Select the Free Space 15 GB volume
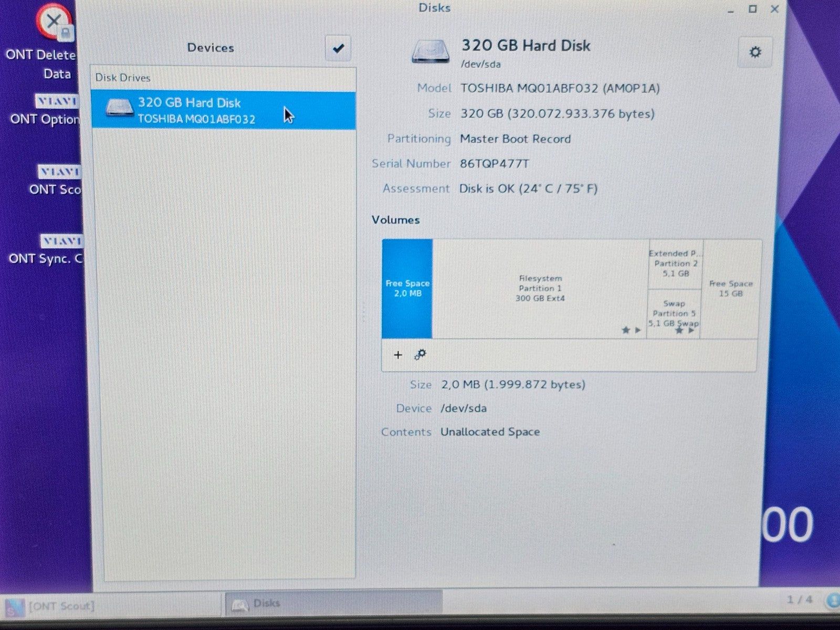Viewport: 840px width, 630px height. pyautogui.click(x=730, y=288)
